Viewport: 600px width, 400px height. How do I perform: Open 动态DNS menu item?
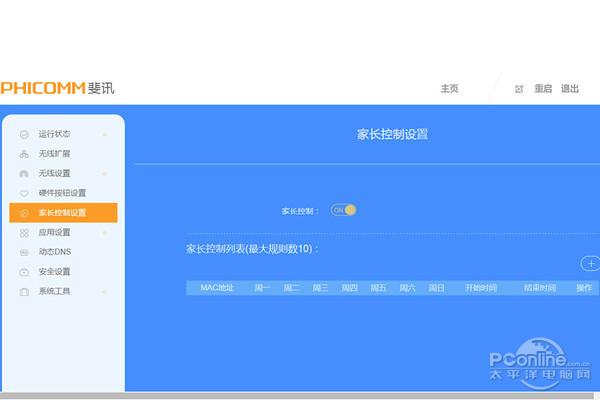pos(55,252)
